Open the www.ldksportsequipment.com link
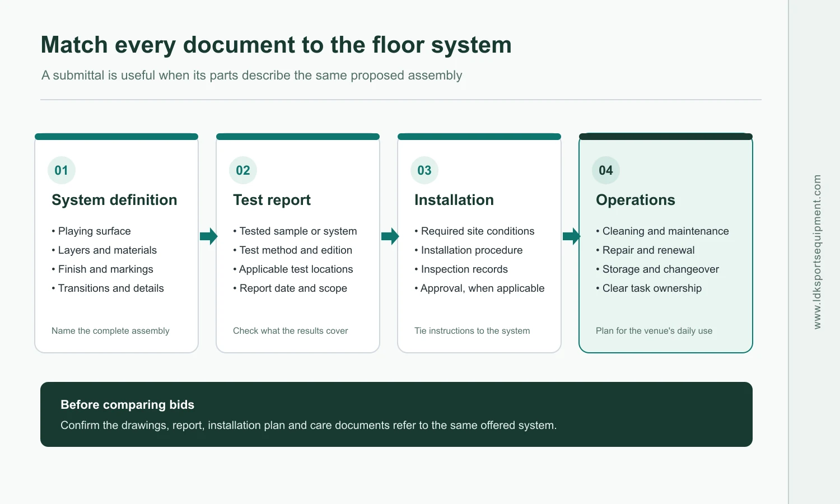 817,252
